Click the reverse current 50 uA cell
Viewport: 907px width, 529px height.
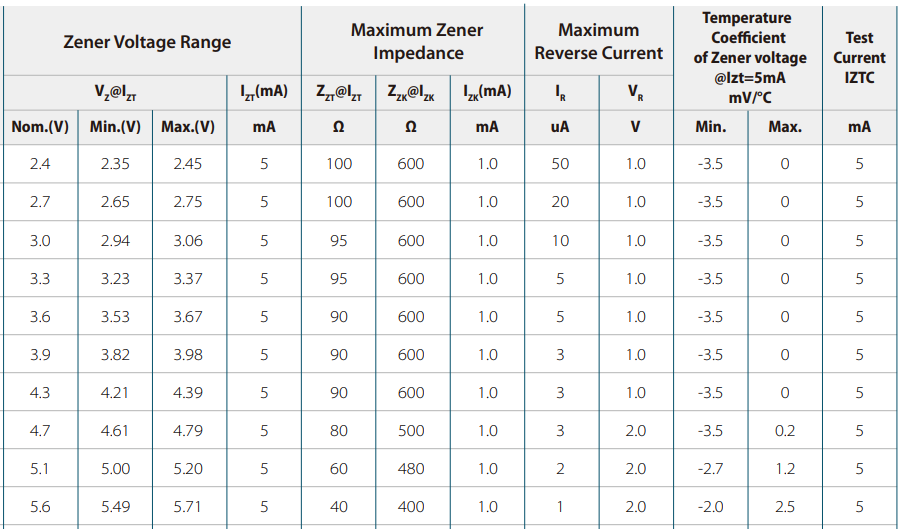coord(560,164)
